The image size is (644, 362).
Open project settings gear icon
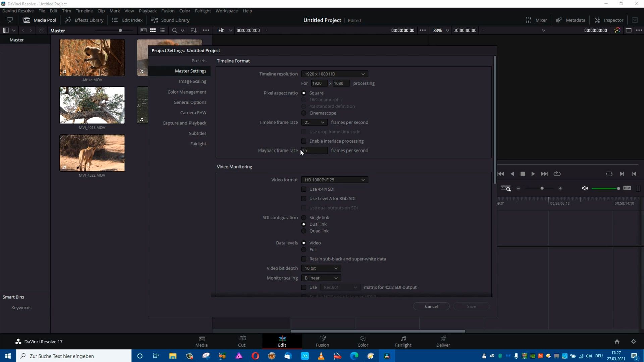coord(633,341)
